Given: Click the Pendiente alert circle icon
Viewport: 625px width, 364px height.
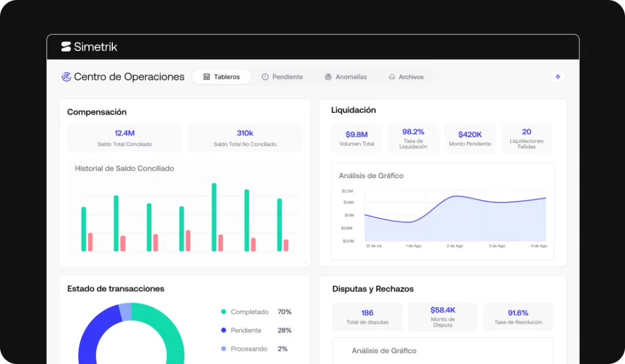Looking at the screenshot, I should 265,77.
